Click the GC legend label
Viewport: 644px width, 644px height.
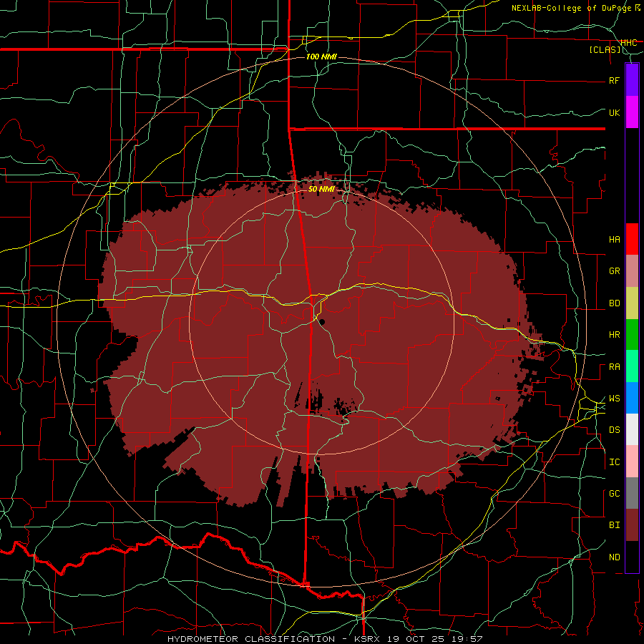(615, 494)
